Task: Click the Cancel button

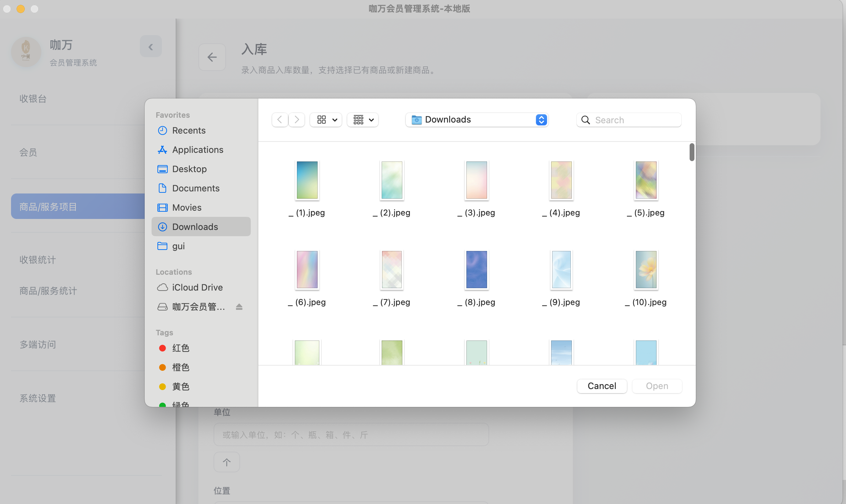Action: [601, 386]
